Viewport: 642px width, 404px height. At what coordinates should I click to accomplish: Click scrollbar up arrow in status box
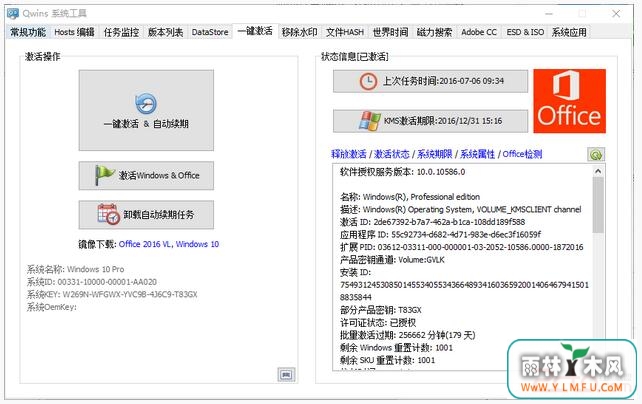click(x=598, y=171)
